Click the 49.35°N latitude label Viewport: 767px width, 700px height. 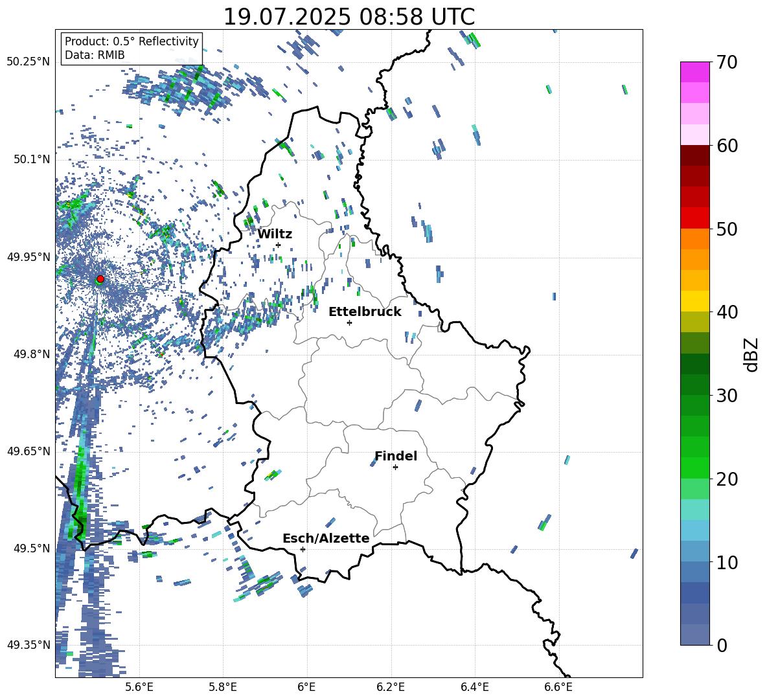click(x=29, y=645)
